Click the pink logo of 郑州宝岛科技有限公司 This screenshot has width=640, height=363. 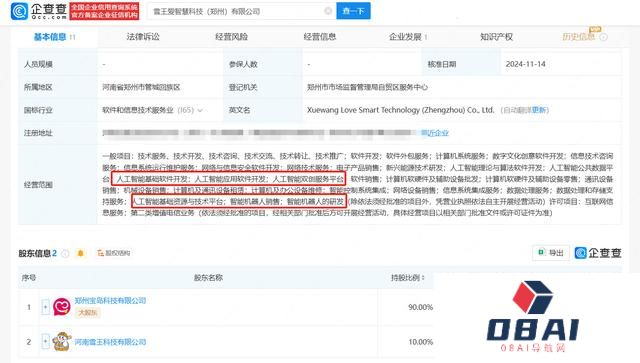tap(62, 307)
